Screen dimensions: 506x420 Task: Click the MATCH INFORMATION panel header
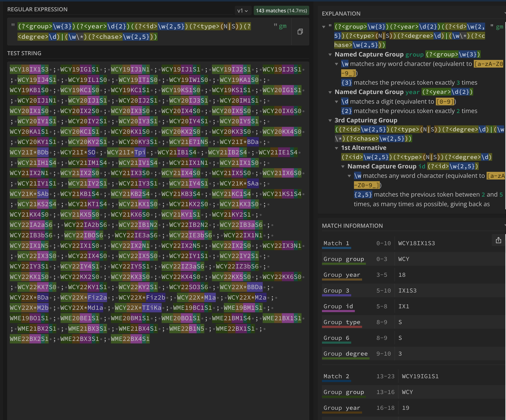pyautogui.click(x=352, y=226)
